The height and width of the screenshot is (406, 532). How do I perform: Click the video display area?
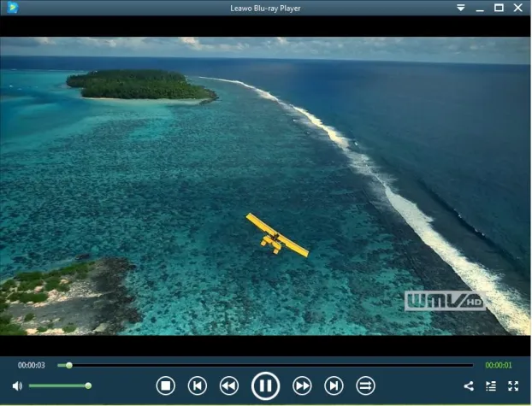(266, 185)
